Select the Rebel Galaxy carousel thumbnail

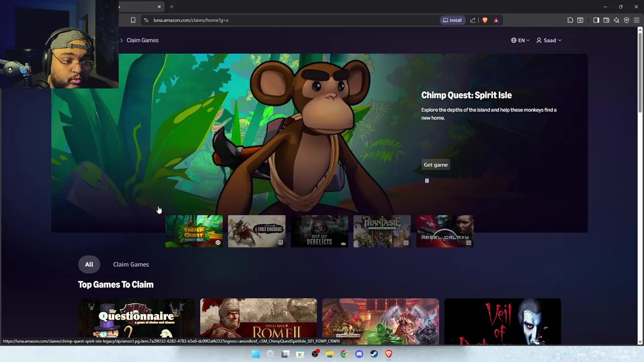click(445, 231)
